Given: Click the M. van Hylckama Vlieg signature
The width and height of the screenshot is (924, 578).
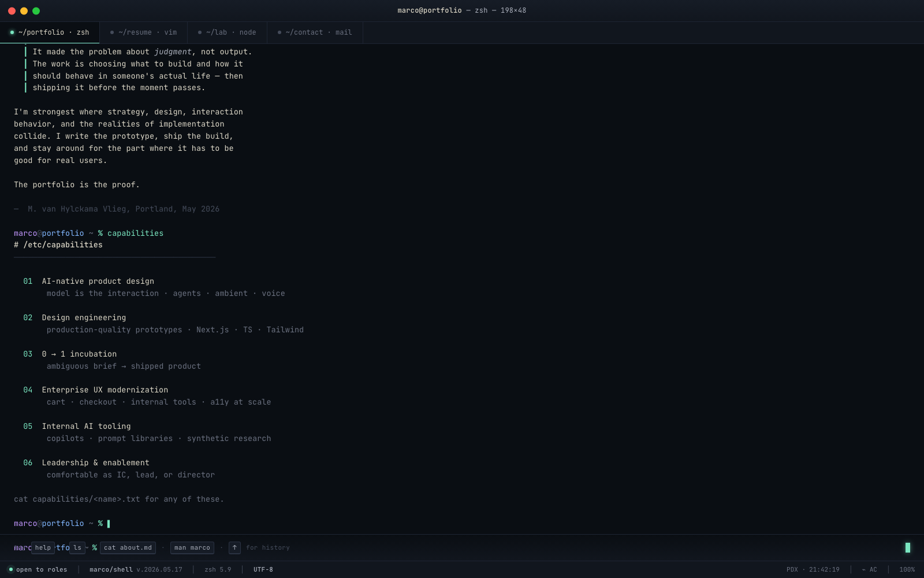Looking at the screenshot, I should 117,209.
